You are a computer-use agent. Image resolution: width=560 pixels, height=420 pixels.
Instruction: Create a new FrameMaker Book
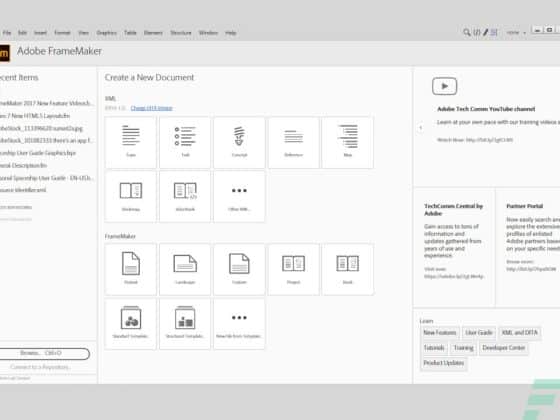tap(348, 269)
